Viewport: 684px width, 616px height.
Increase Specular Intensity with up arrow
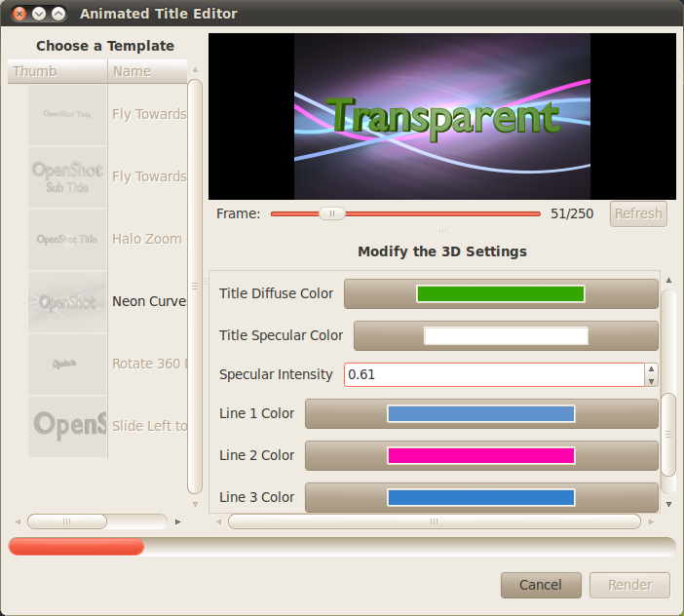coord(651,369)
